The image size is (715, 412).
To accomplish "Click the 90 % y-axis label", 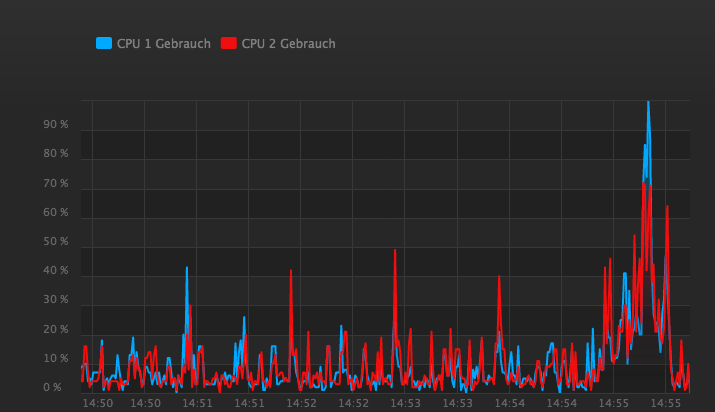I will point(56,125).
